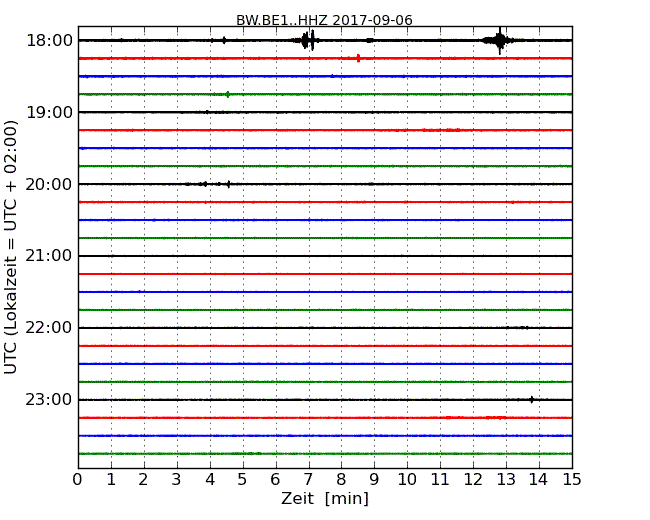Click the red spike near minute 8.5 on the 18:15 trace
Viewport: 650px width, 520px height.
pyautogui.click(x=359, y=58)
